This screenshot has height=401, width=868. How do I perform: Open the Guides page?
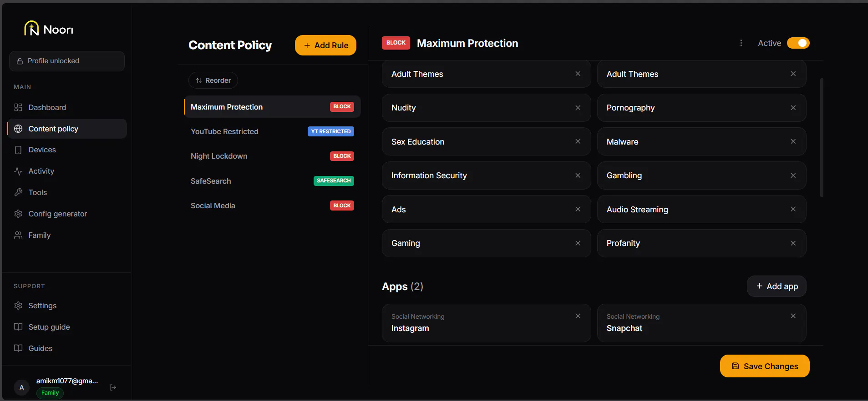pyautogui.click(x=67, y=348)
